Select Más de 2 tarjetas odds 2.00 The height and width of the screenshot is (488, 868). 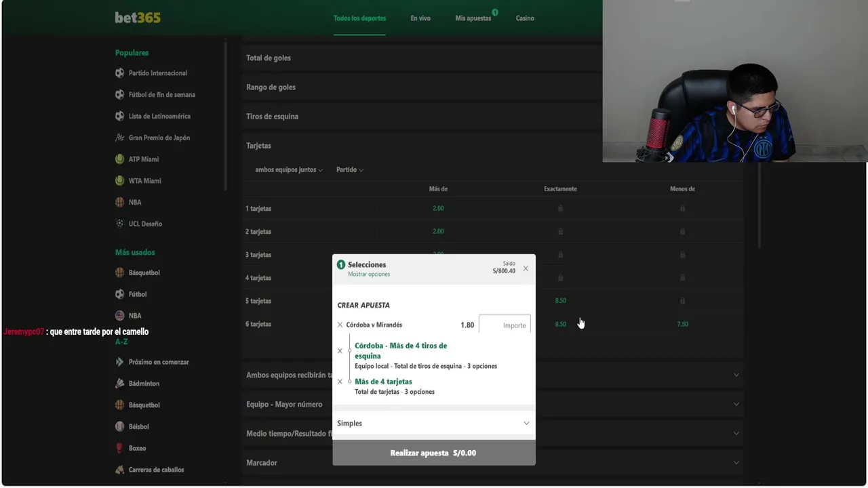[438, 232]
